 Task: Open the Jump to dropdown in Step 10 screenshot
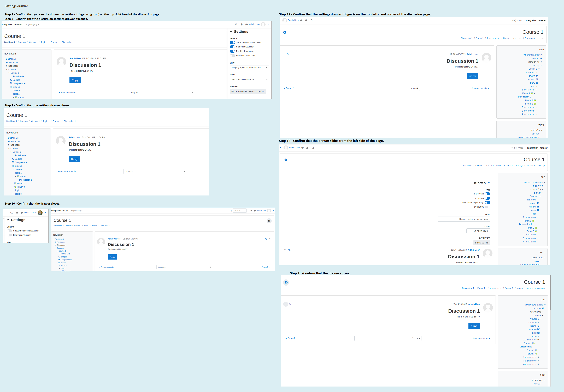click(184, 267)
